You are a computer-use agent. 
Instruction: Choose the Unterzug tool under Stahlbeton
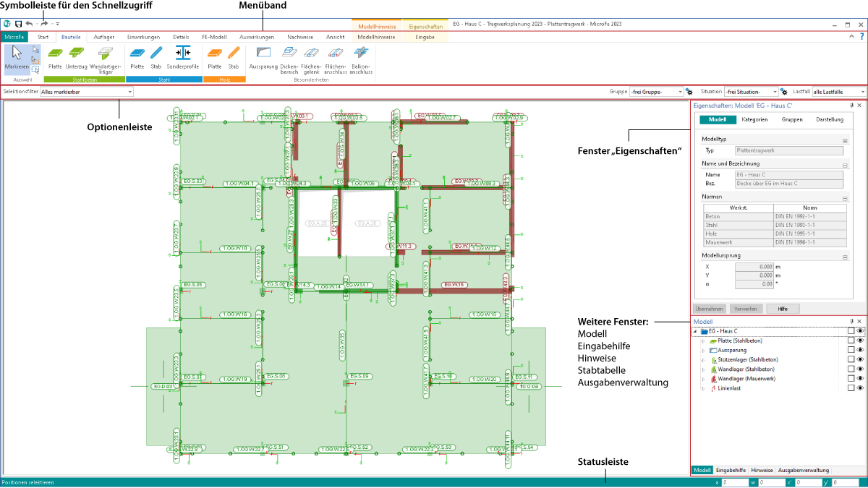(x=77, y=56)
